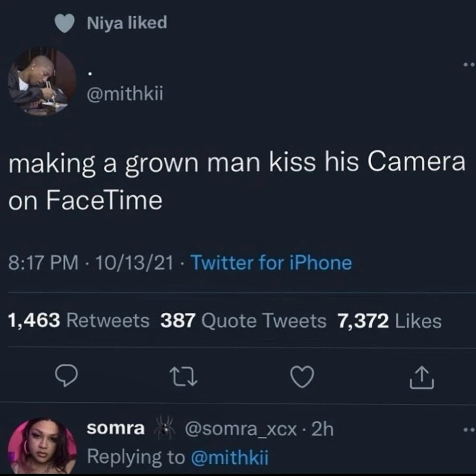Click the "Niya liked" label
The height and width of the screenshot is (476, 476).
coord(127,22)
